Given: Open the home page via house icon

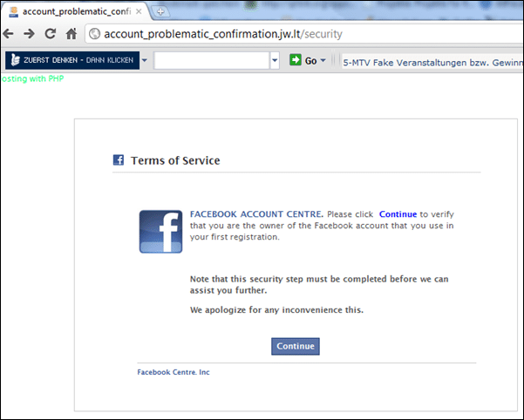Looking at the screenshot, I should [71, 33].
